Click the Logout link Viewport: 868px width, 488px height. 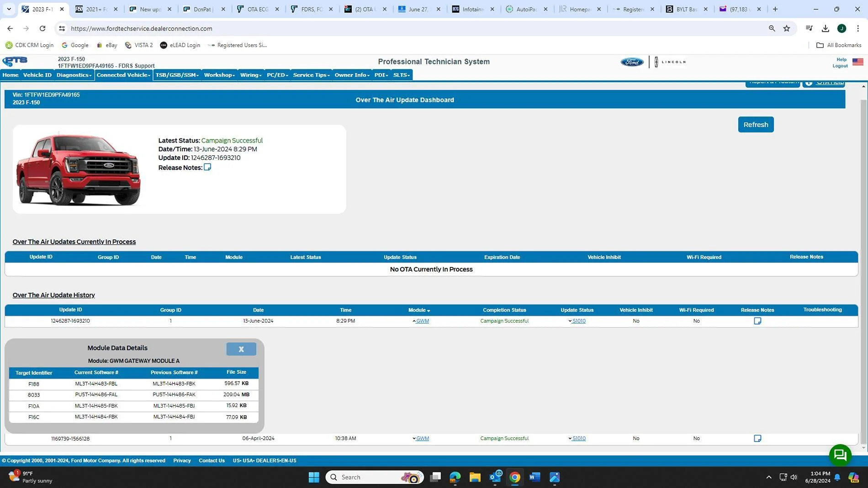840,66
